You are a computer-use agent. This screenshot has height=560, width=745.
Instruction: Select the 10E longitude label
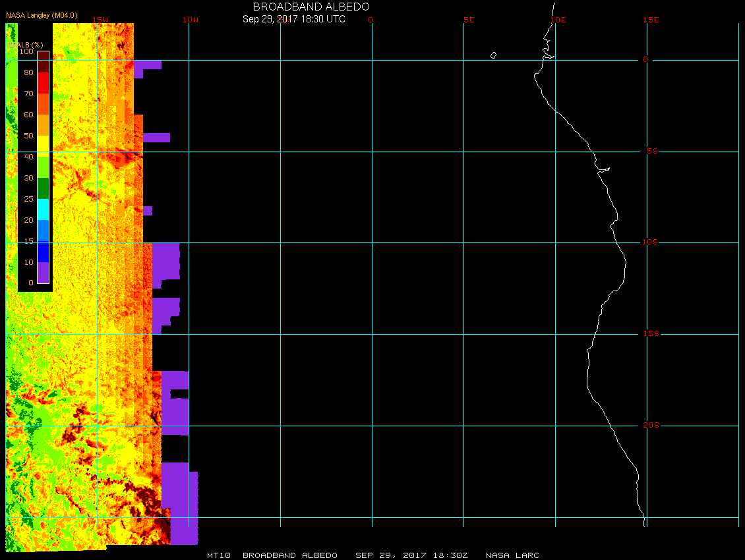(x=558, y=20)
